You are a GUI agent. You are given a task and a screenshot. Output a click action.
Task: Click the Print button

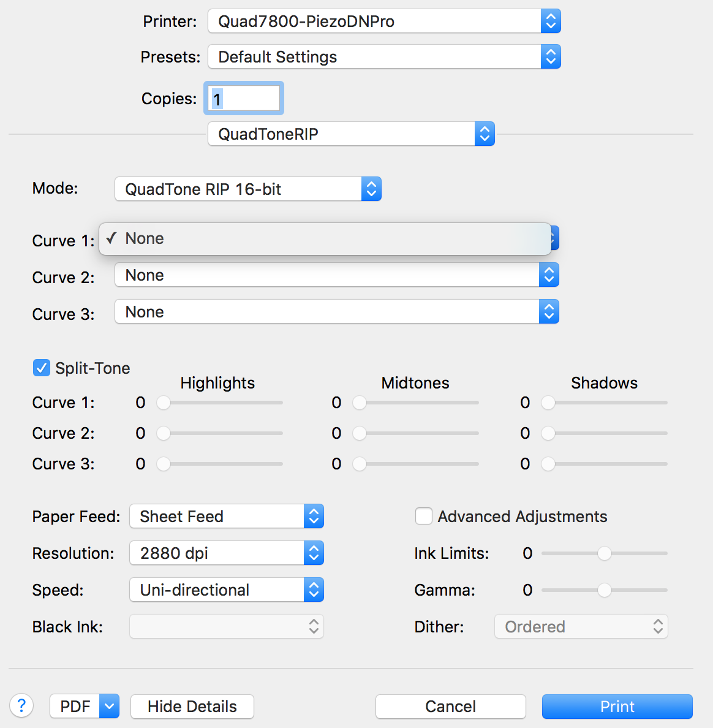coord(617,706)
